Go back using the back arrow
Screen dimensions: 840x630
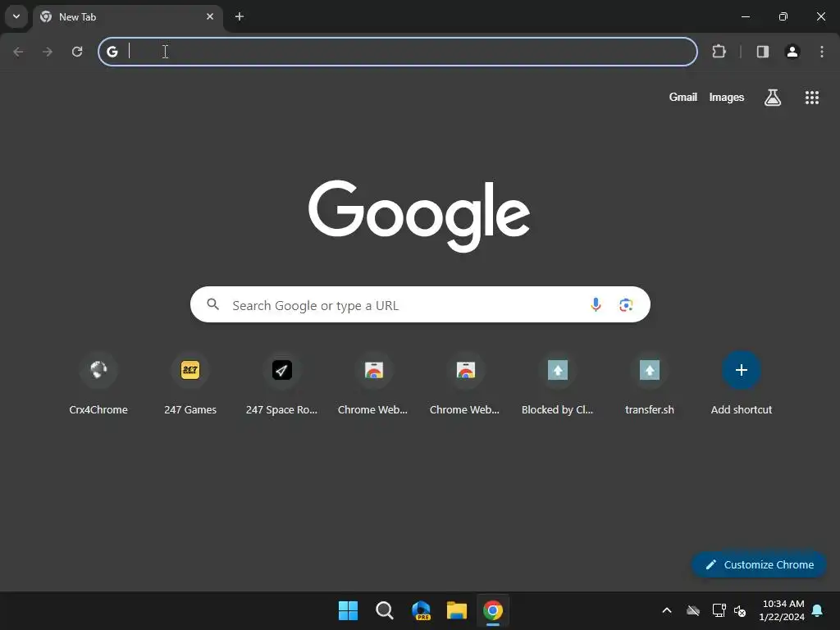(18, 52)
